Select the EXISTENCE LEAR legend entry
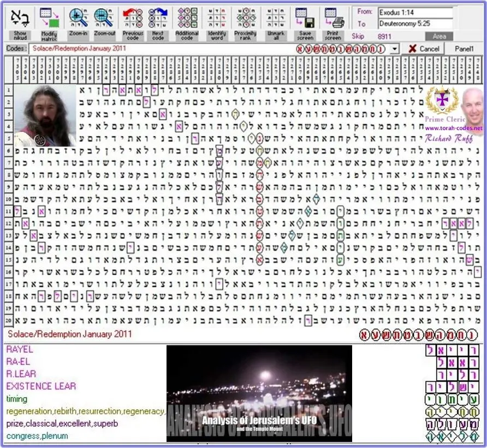The width and height of the screenshot is (487, 448). tap(41, 386)
